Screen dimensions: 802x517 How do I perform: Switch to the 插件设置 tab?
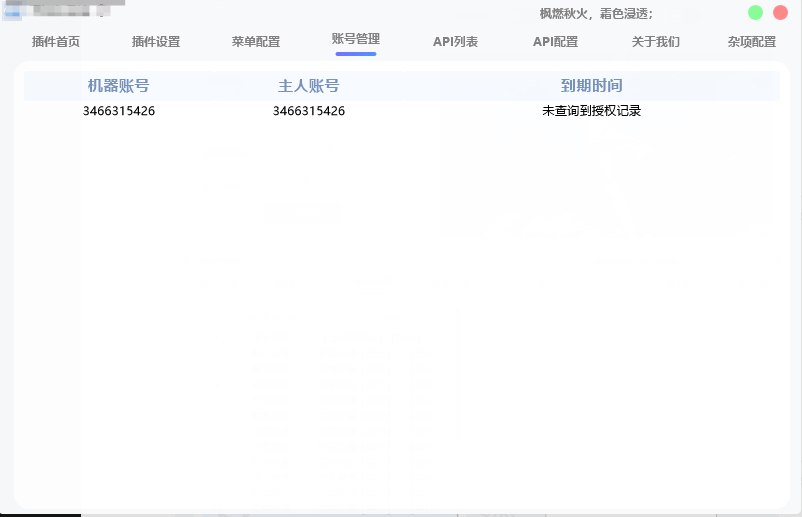[x=156, y=41]
